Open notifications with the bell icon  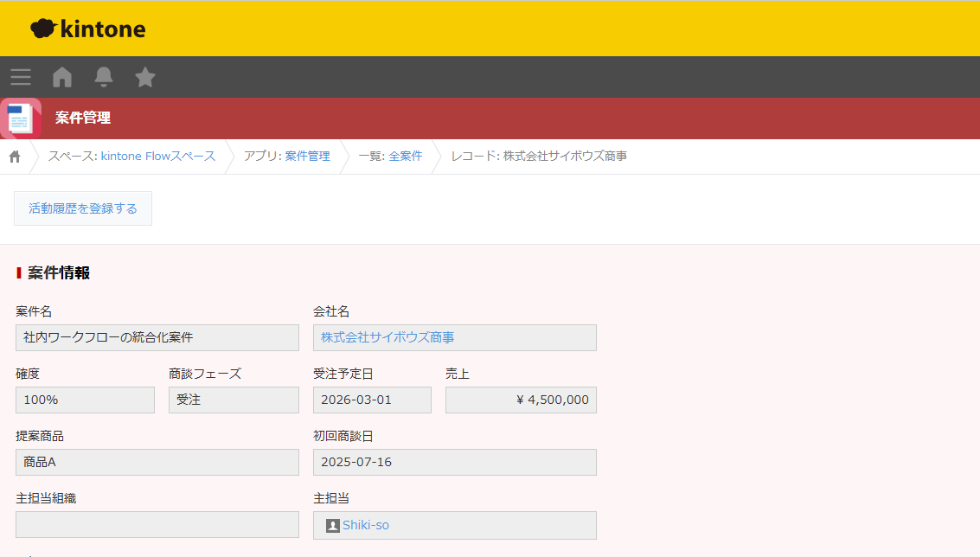(103, 77)
